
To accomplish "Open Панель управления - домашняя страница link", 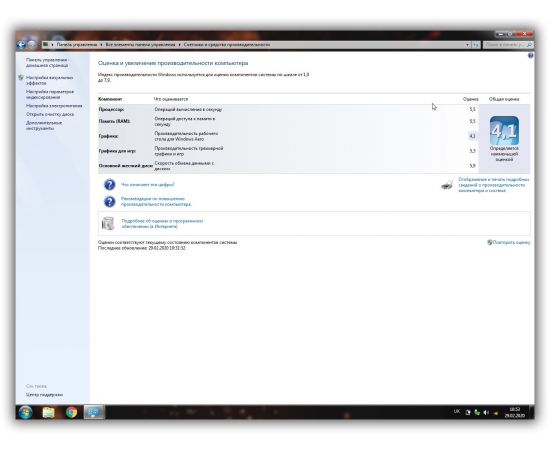I will click(x=47, y=62).
